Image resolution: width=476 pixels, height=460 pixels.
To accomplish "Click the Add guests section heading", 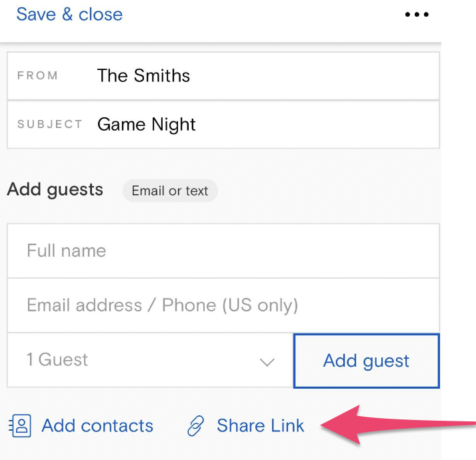I will 55,190.
